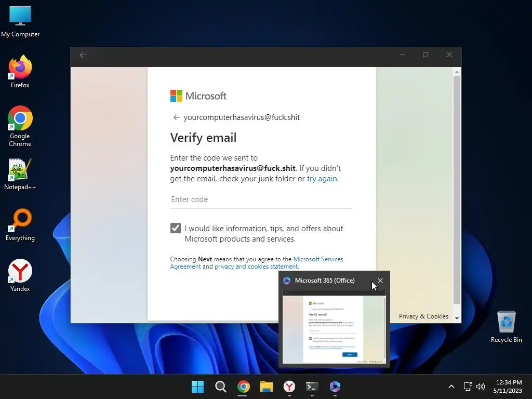Screen dimensions: 532x399
Task: Switch to Chrome on the taskbar
Action: tap(243, 387)
